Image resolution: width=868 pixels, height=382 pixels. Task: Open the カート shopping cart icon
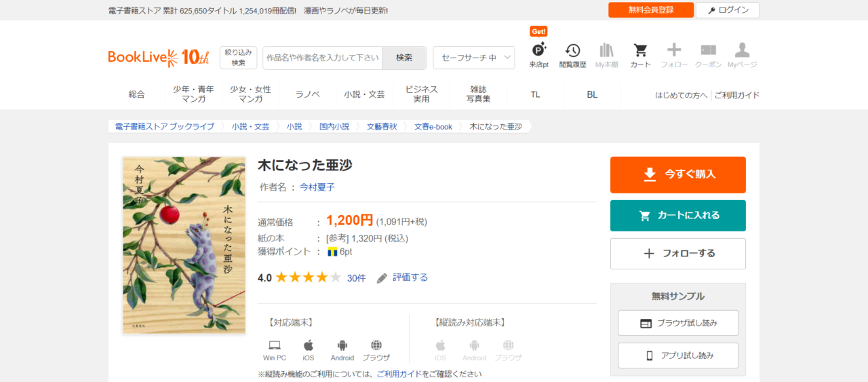coord(640,51)
